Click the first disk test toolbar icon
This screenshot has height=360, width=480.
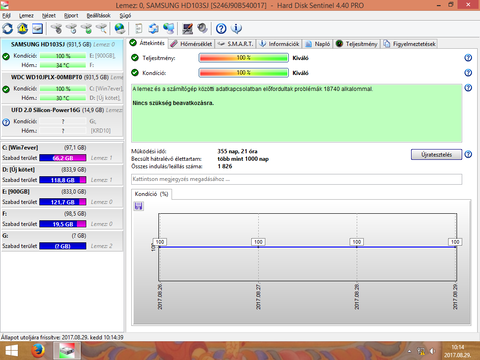pyautogui.click(x=56, y=29)
